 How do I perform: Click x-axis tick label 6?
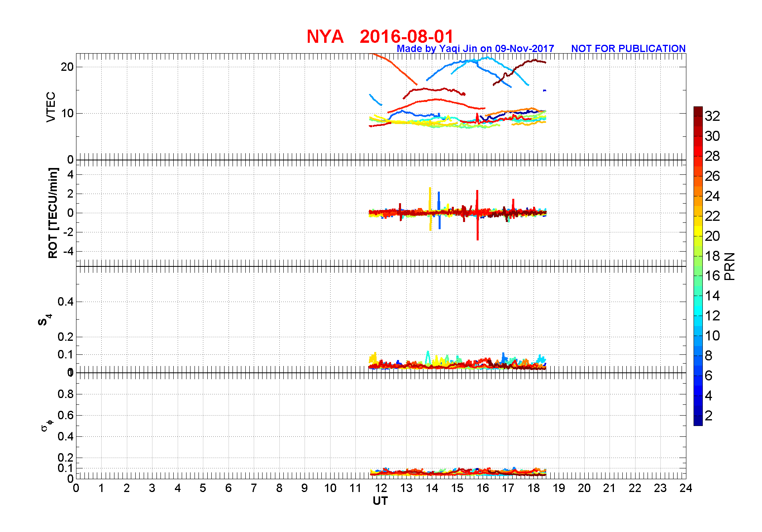(x=229, y=488)
